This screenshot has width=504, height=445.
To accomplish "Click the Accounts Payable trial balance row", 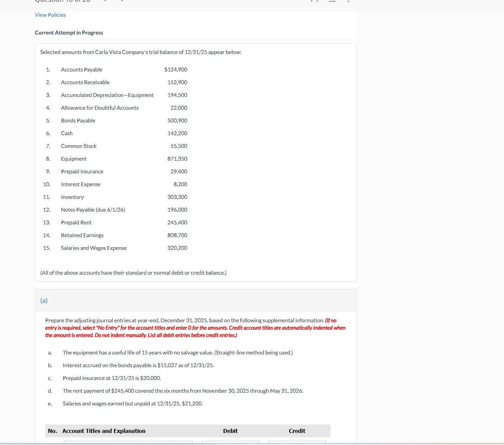I will (x=81, y=69).
